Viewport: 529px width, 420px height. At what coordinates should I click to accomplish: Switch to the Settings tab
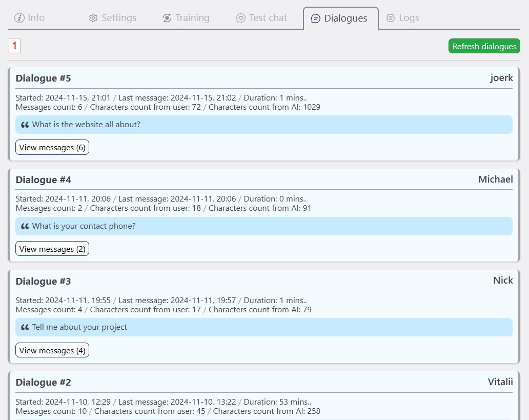pos(113,18)
